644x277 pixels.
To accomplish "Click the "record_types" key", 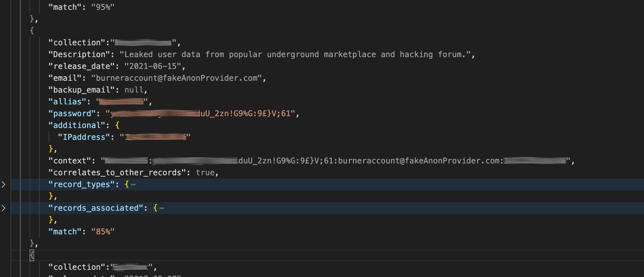I will point(81,184).
